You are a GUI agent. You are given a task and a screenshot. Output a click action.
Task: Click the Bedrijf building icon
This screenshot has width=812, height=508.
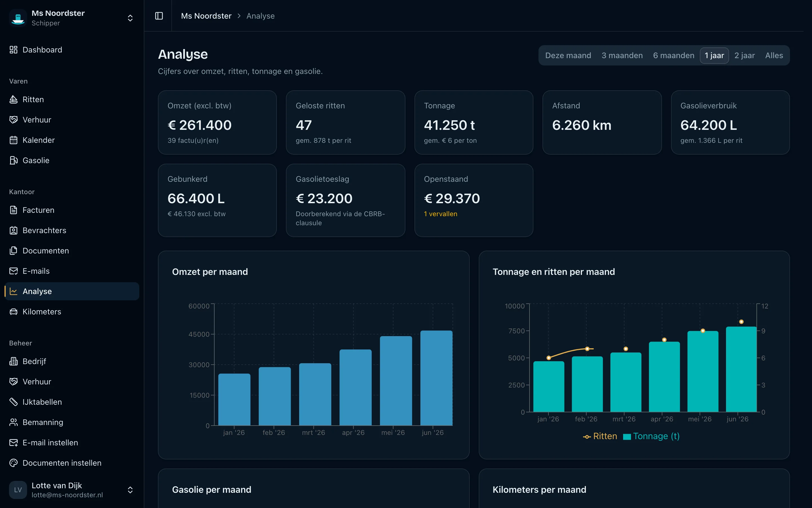[x=14, y=361]
